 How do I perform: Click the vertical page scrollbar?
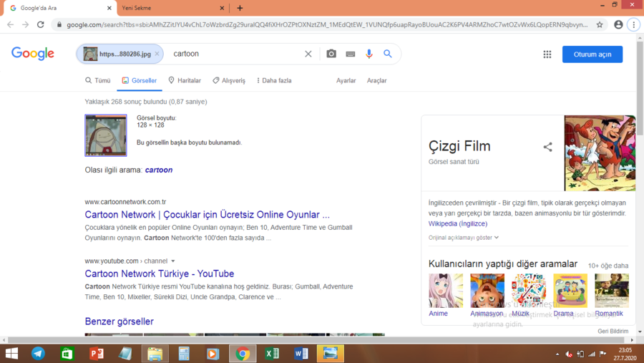[640, 88]
